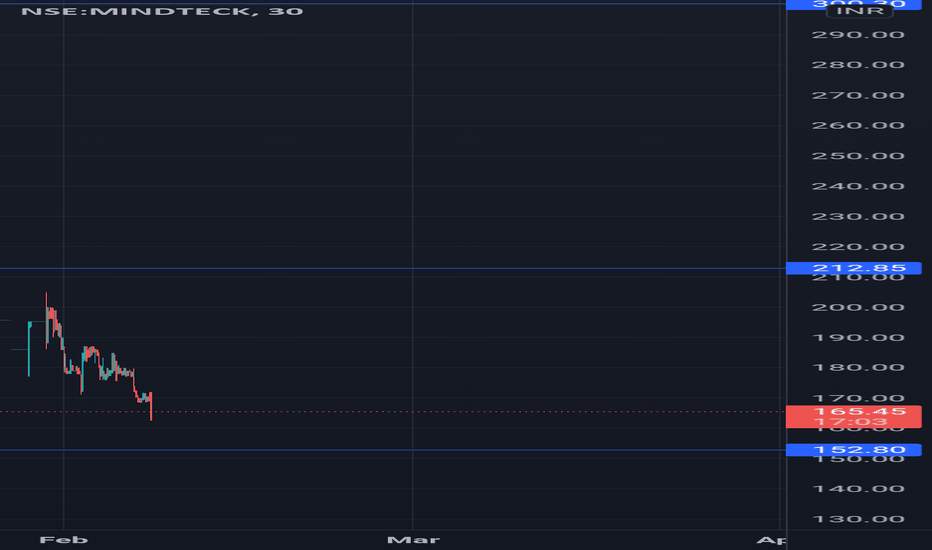Click the 230.00 price scale value
Screen dimensions: 932x550
pyautogui.click(x=858, y=216)
